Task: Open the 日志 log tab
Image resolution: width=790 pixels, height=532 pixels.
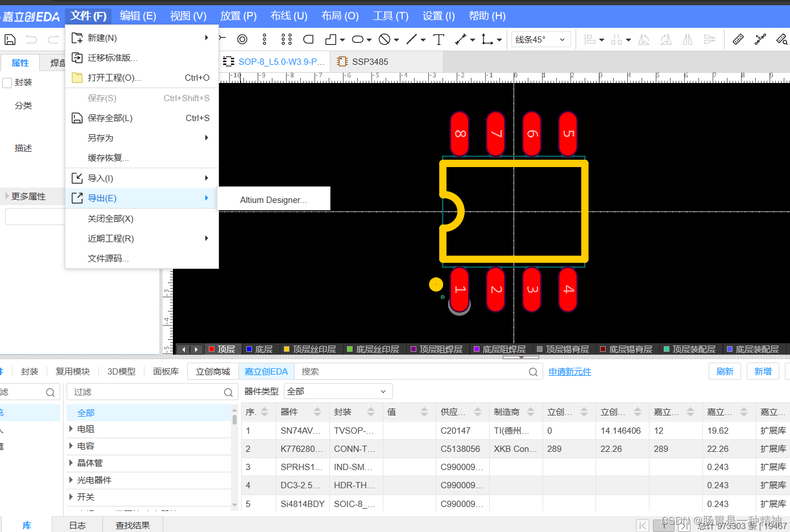Action: pyautogui.click(x=77, y=525)
